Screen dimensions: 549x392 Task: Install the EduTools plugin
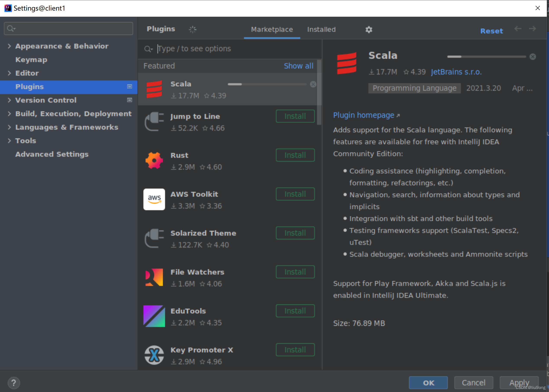coord(295,311)
